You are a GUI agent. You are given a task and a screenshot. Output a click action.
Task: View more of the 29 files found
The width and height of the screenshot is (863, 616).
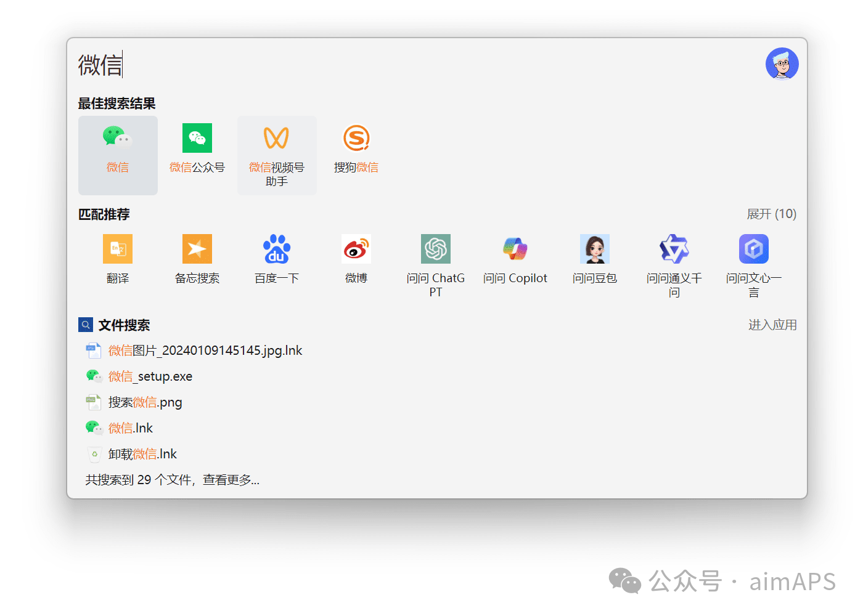click(173, 480)
